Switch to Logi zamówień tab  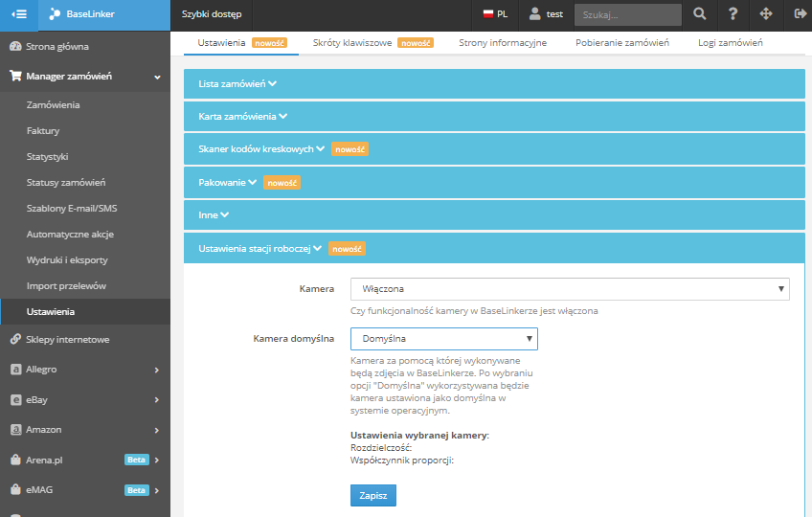731,43
